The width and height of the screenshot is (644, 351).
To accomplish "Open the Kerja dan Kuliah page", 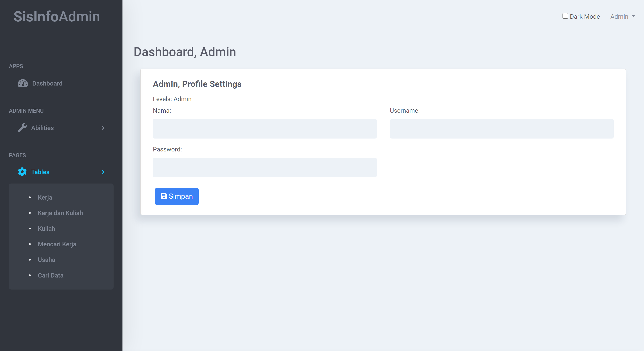I will coord(60,213).
